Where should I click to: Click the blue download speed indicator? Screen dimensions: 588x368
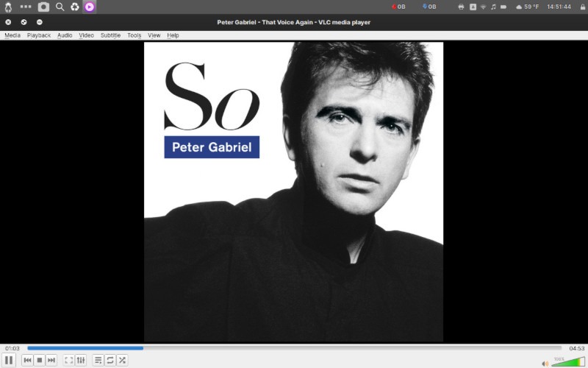tap(429, 7)
